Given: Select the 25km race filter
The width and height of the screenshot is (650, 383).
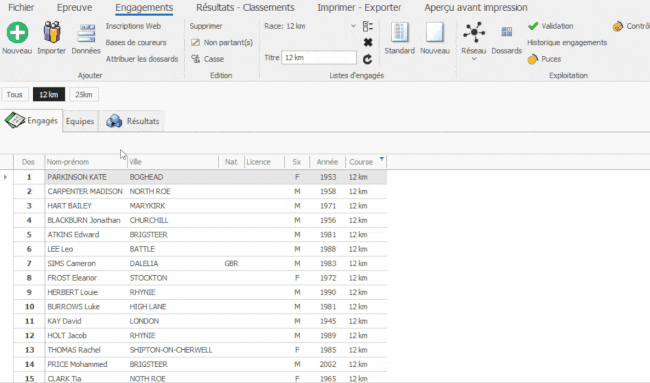Looking at the screenshot, I should click(84, 95).
